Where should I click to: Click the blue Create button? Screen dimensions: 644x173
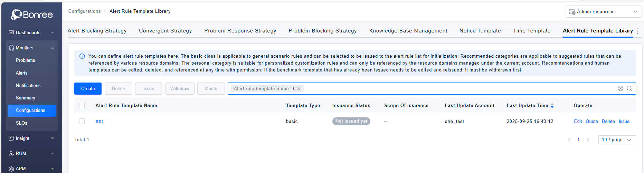[x=88, y=89]
